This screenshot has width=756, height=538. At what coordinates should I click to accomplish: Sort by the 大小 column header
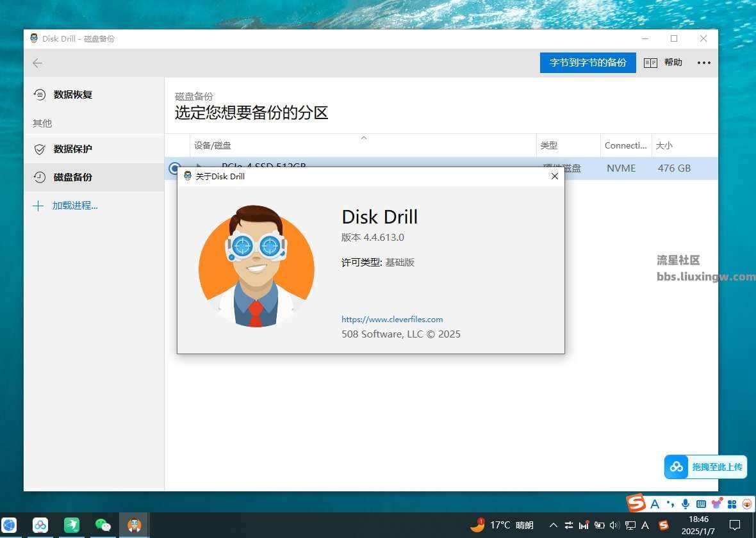click(684, 145)
